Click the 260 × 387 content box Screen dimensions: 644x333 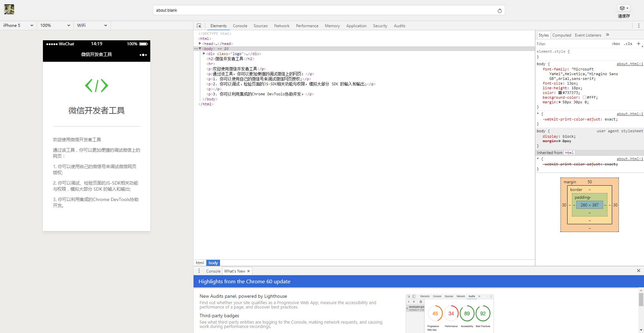pyautogui.click(x=590, y=205)
